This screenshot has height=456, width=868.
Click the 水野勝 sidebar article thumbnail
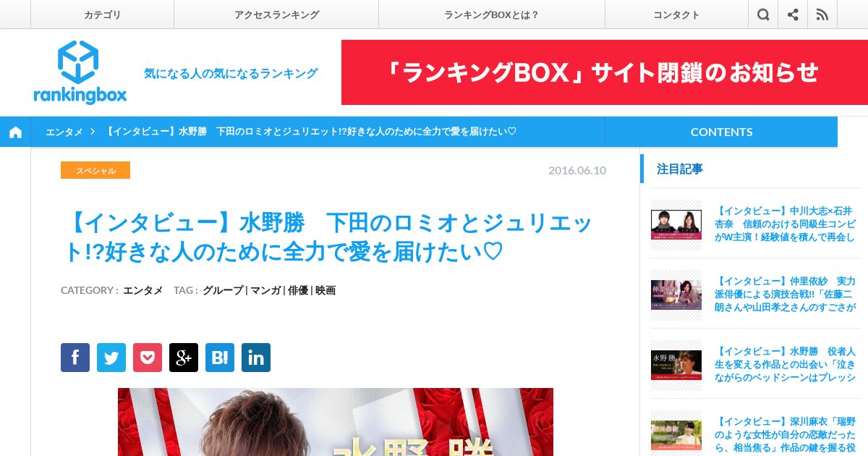pyautogui.click(x=676, y=365)
